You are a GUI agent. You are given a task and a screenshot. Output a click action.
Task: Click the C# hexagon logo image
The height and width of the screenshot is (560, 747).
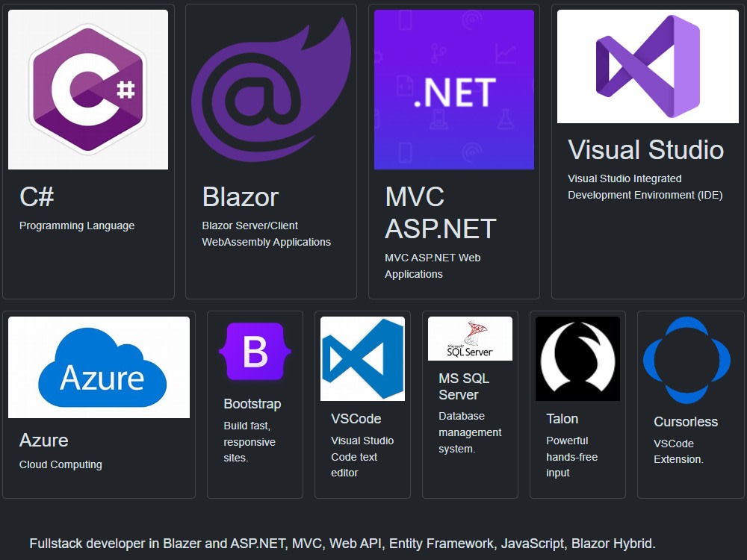pos(88,90)
